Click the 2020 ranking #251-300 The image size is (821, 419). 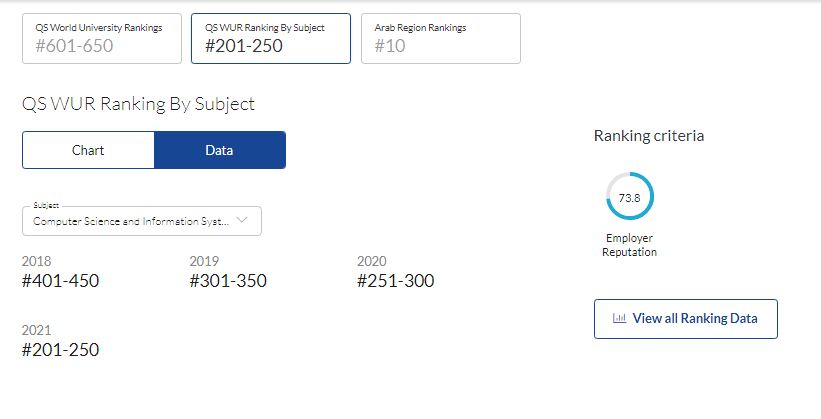395,281
